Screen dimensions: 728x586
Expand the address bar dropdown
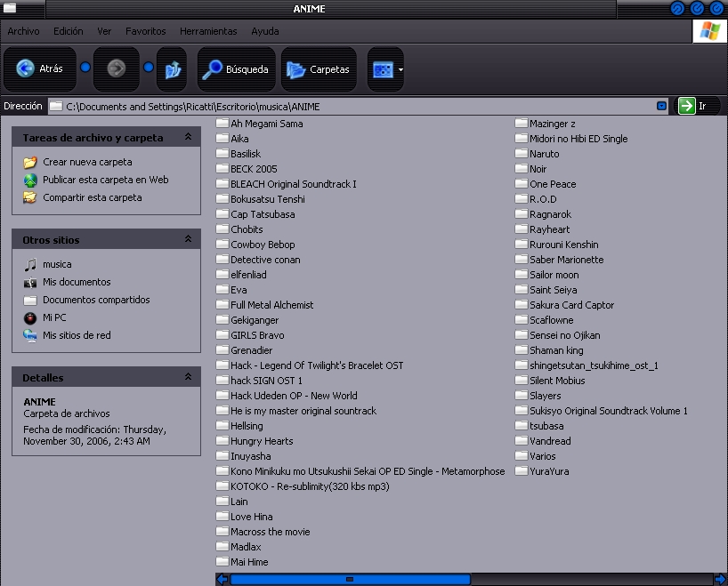coord(661,106)
